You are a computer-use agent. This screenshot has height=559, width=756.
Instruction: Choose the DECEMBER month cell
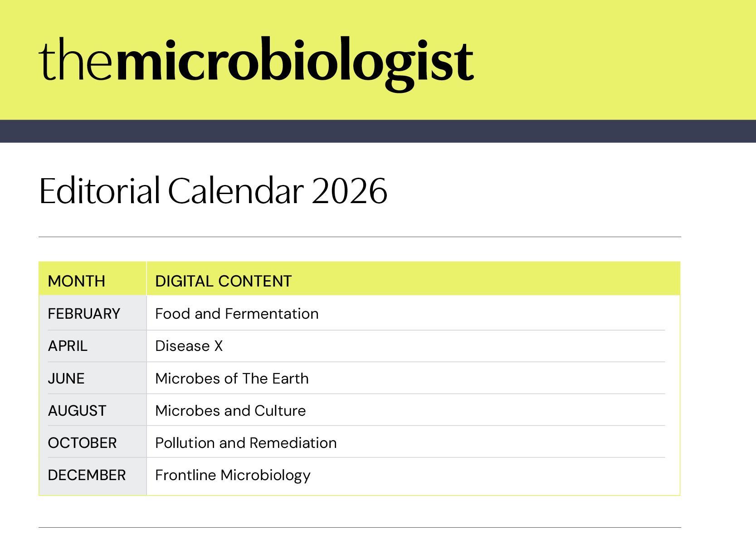click(x=87, y=475)
